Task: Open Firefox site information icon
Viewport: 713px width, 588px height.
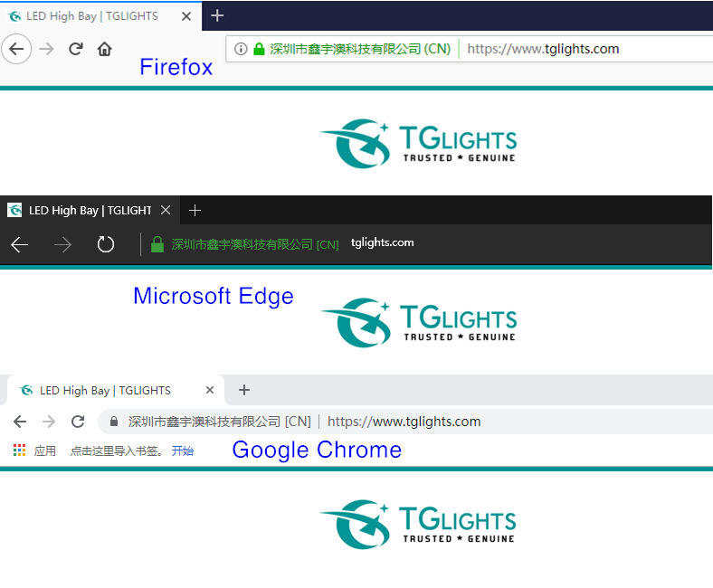Action: (x=241, y=49)
